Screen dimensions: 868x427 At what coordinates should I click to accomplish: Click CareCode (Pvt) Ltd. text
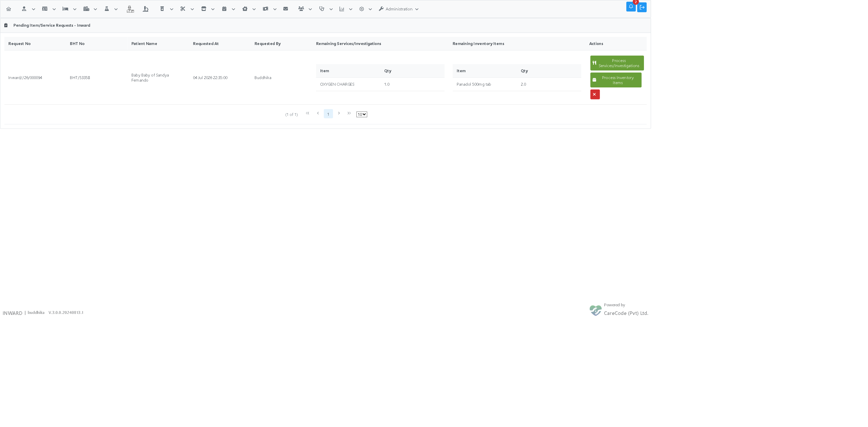tap(626, 313)
